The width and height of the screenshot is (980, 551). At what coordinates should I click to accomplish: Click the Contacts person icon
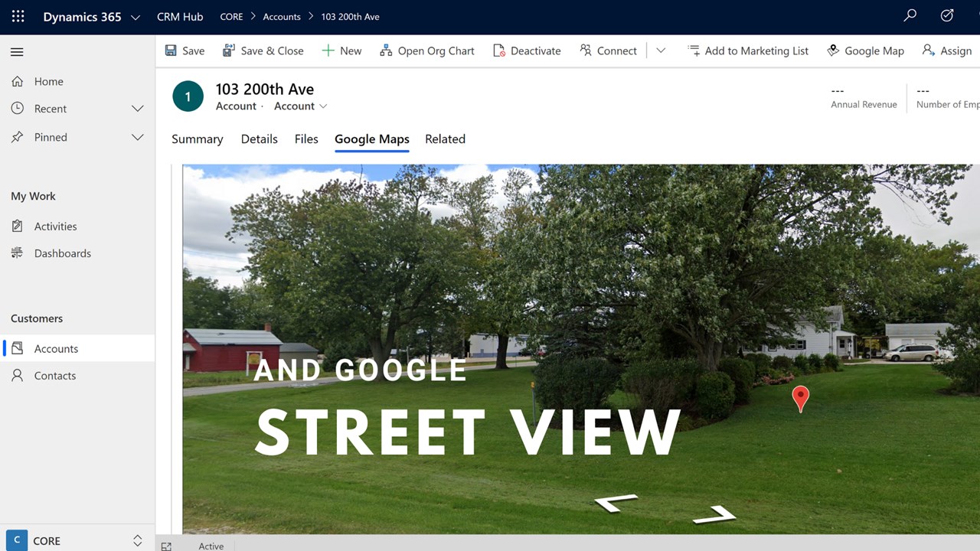(17, 376)
